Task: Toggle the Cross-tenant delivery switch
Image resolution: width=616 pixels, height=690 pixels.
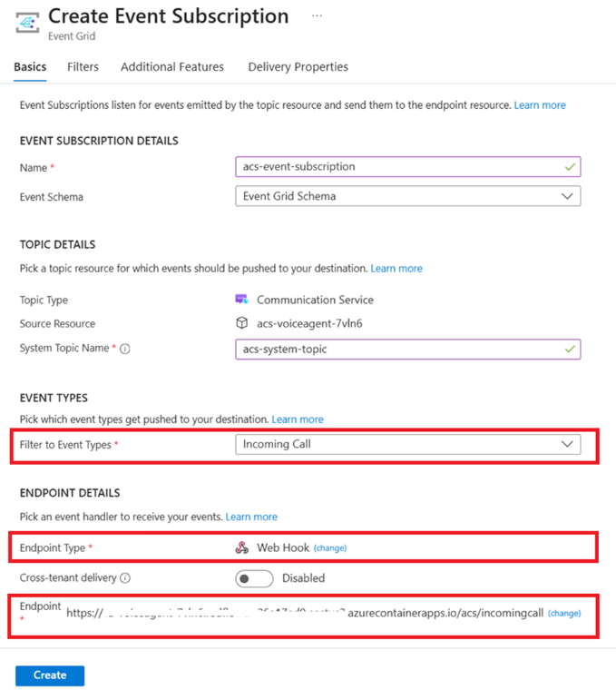Action: point(254,578)
